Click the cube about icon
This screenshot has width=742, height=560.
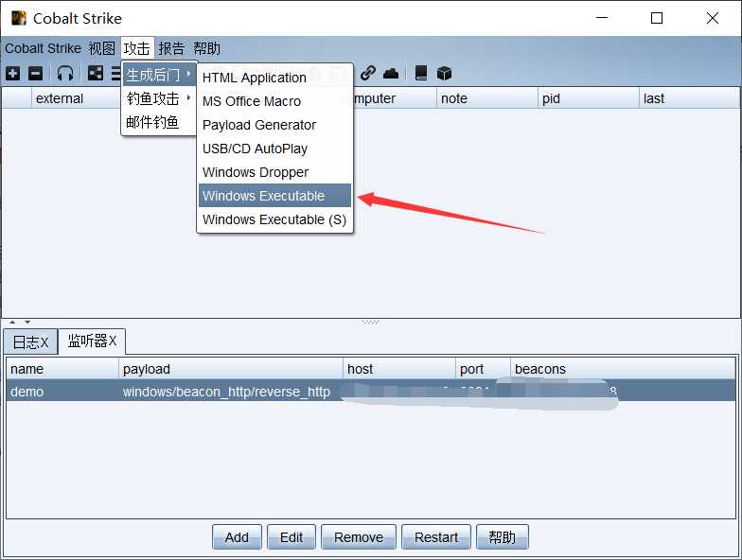pos(444,74)
